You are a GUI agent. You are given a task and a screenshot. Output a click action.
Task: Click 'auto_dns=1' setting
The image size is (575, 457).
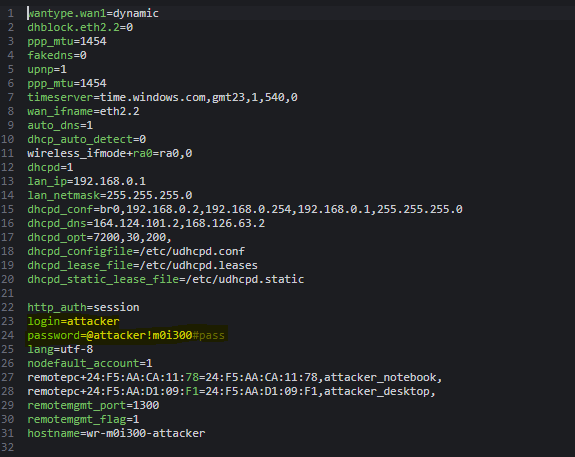click(x=60, y=125)
